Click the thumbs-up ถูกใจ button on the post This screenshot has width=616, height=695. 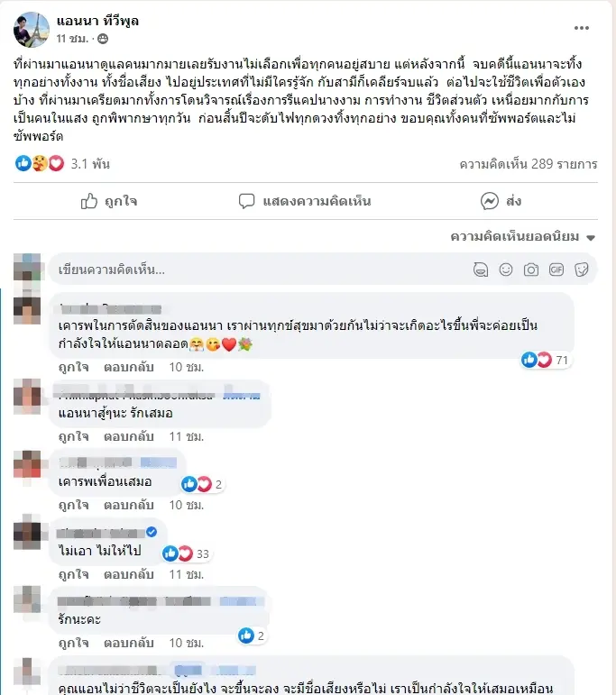[x=109, y=201]
